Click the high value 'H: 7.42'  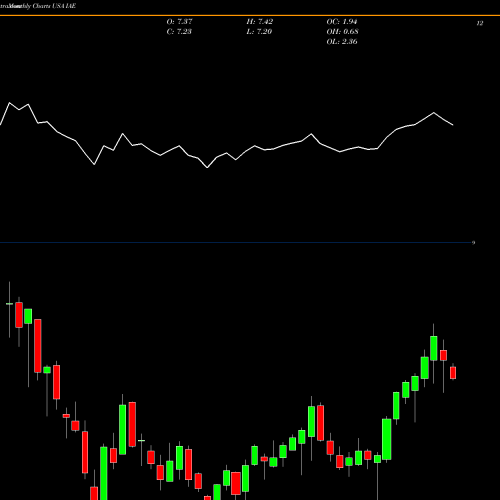(x=260, y=22)
